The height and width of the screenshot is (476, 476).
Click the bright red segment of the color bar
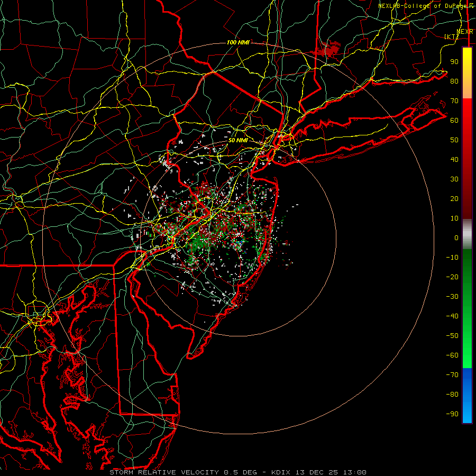[x=467, y=109]
